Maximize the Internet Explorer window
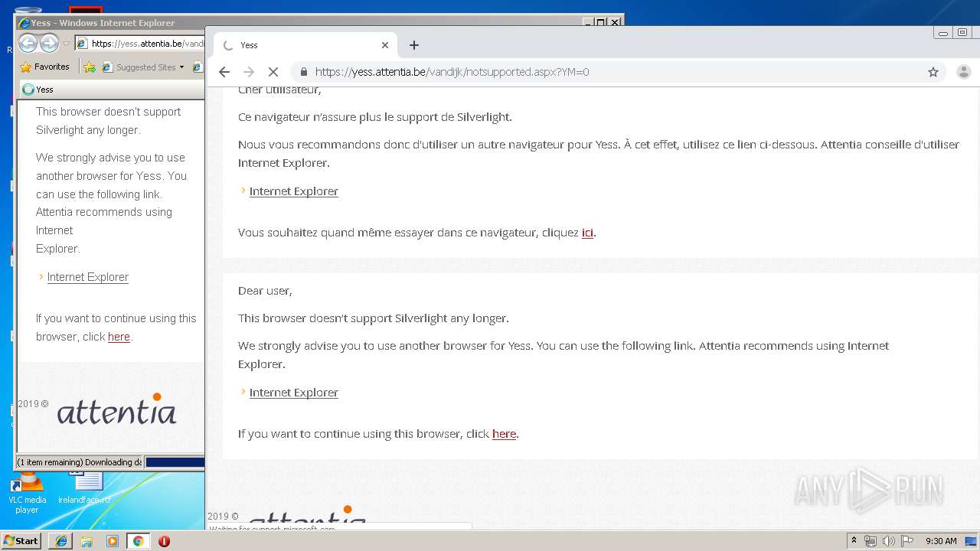 tap(600, 22)
